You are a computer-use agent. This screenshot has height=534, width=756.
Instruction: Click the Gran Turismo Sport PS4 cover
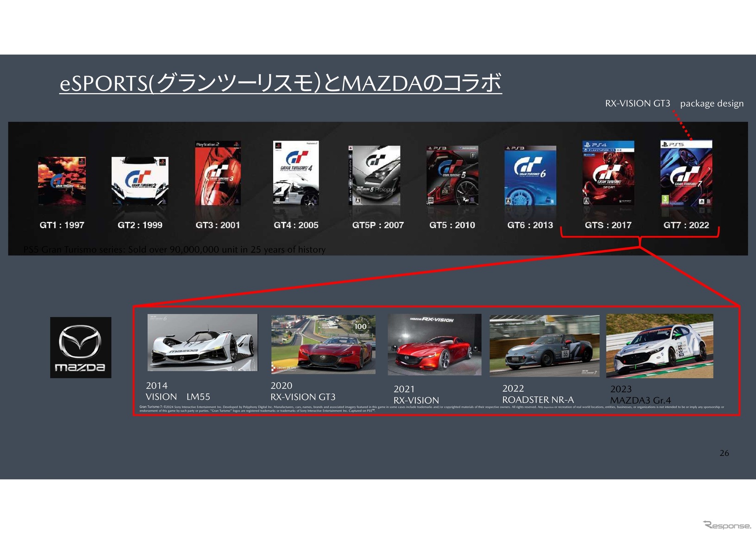[608, 173]
